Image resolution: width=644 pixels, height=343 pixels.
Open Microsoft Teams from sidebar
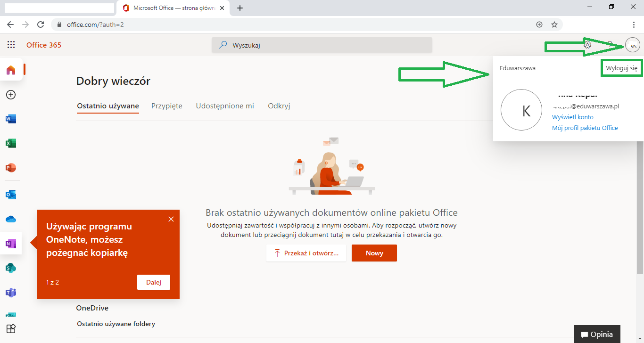click(x=10, y=293)
